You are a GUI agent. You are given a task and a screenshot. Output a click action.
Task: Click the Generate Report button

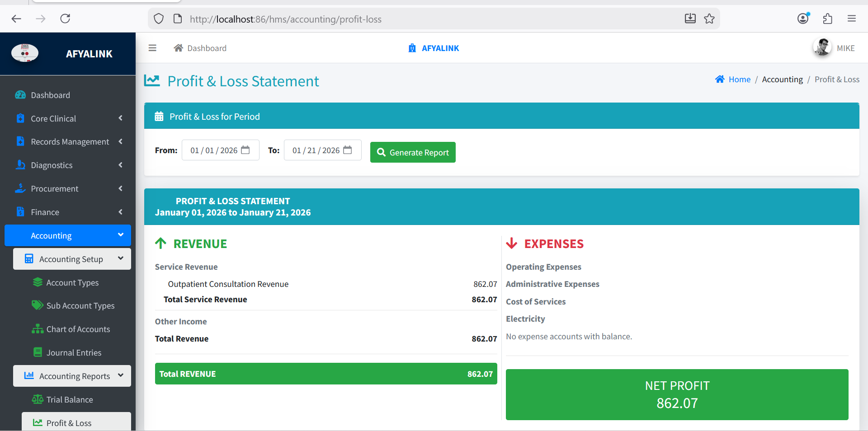pyautogui.click(x=413, y=153)
